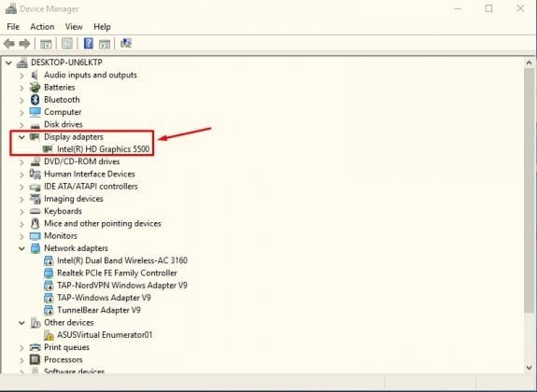537x392 pixels.
Task: Expand the Keyboards category
Action: tap(21, 212)
